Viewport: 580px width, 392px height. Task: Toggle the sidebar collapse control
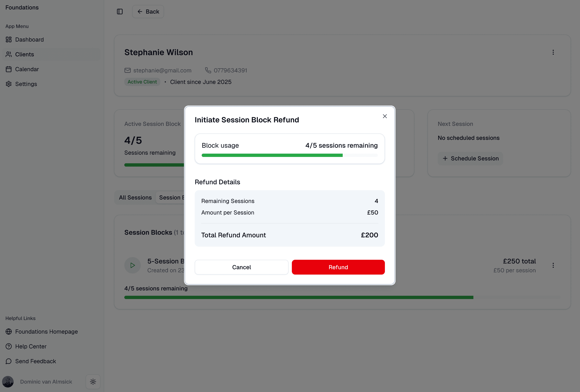pos(120,12)
